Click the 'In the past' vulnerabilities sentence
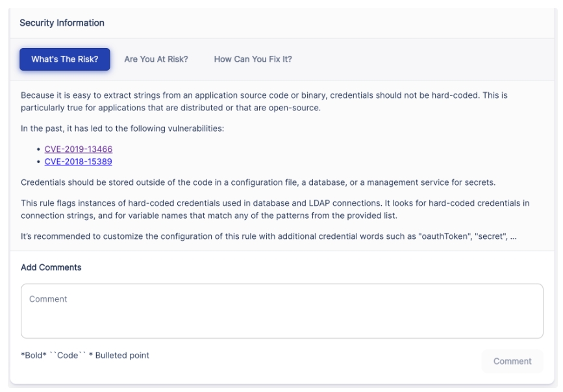 (122, 129)
